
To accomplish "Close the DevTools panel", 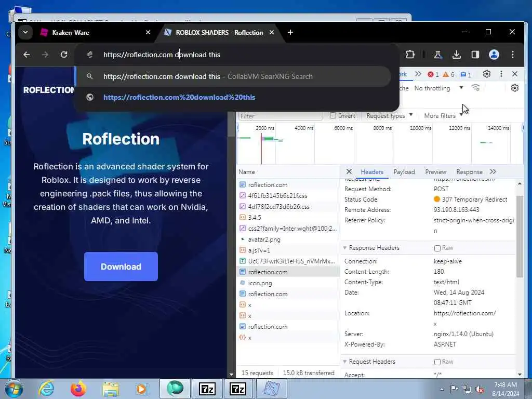I will tap(515, 74).
